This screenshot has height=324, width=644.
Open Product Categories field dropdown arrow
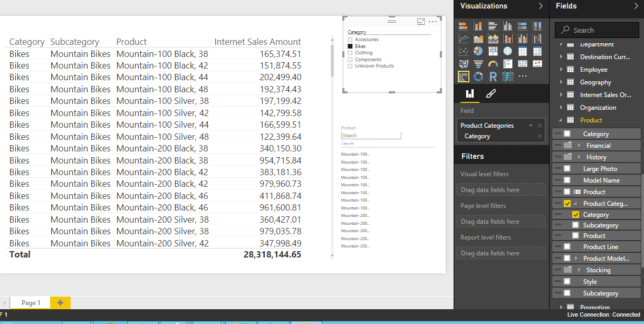tap(531, 126)
